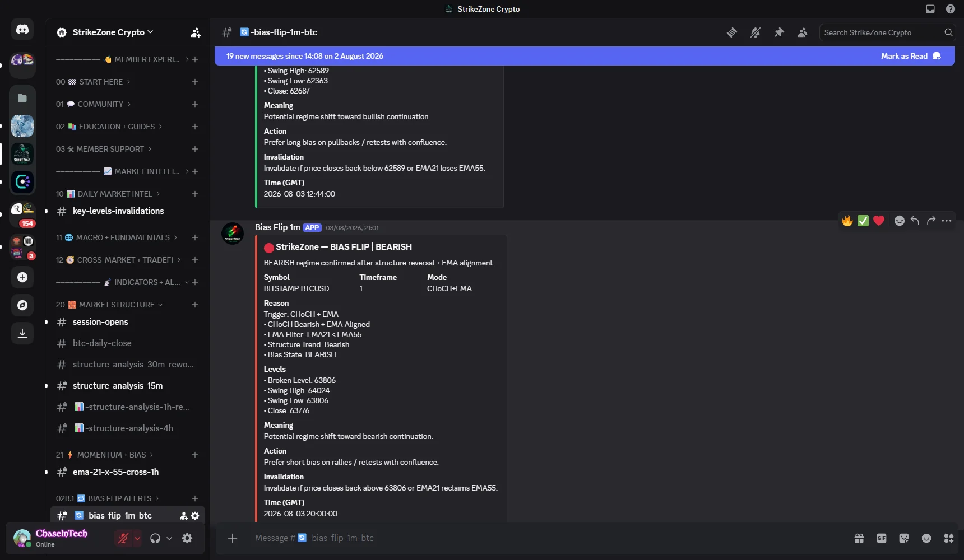Click the Search StrikeZone Crypto field

coord(887,32)
